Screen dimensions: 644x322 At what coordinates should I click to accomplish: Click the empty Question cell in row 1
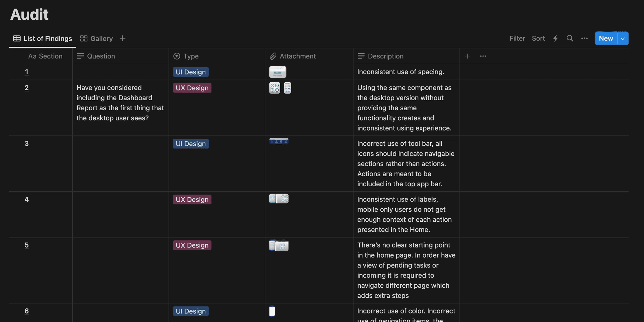point(120,72)
